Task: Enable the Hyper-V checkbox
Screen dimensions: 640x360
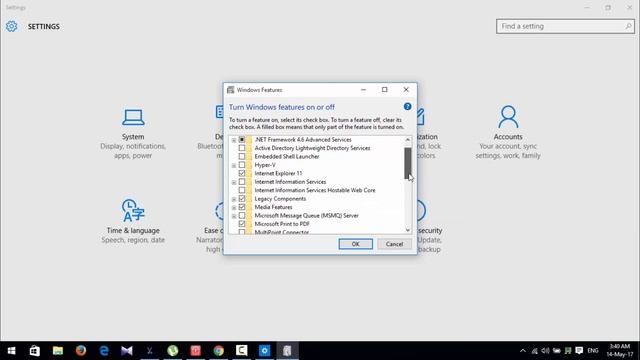Action: point(242,165)
